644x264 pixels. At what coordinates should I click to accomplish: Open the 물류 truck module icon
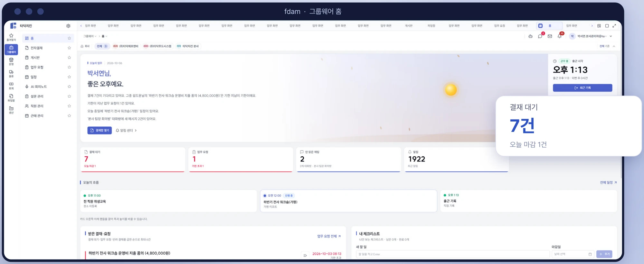tap(11, 73)
